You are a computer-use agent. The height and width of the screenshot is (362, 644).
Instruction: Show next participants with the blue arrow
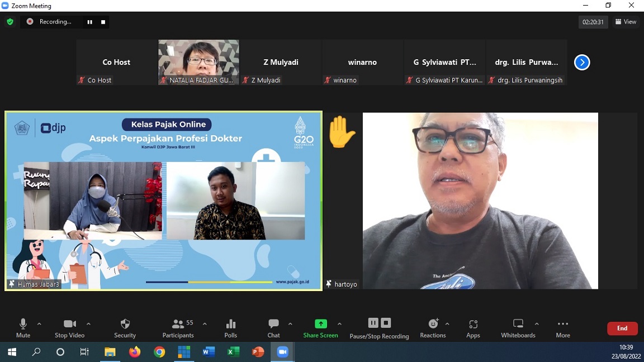tap(582, 63)
